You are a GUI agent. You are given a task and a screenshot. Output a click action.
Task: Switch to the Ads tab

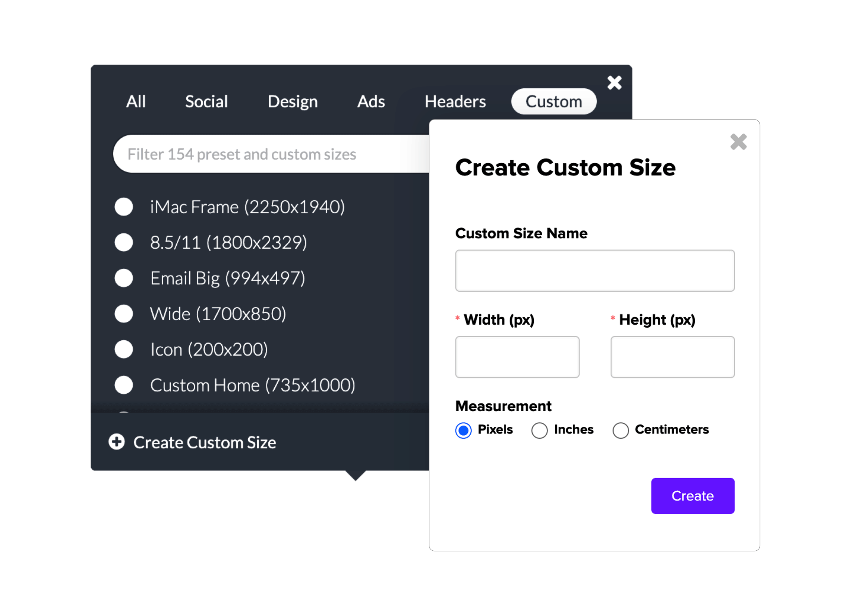[371, 101]
